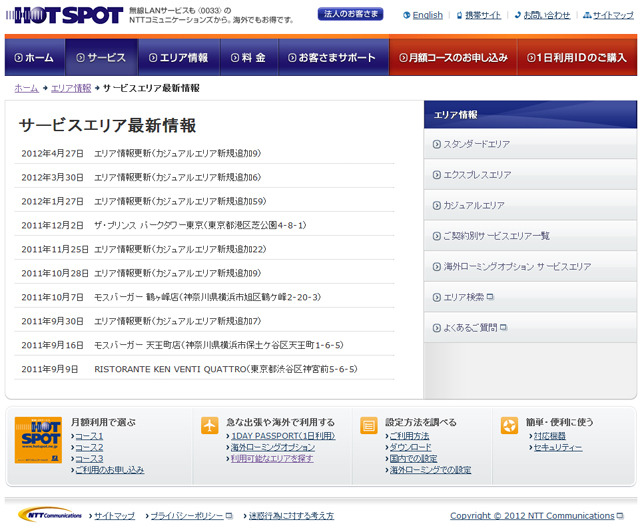The height and width of the screenshot is (530, 640).
Task: Click Copyright 2012 NTT Communications link
Action: coord(532,516)
